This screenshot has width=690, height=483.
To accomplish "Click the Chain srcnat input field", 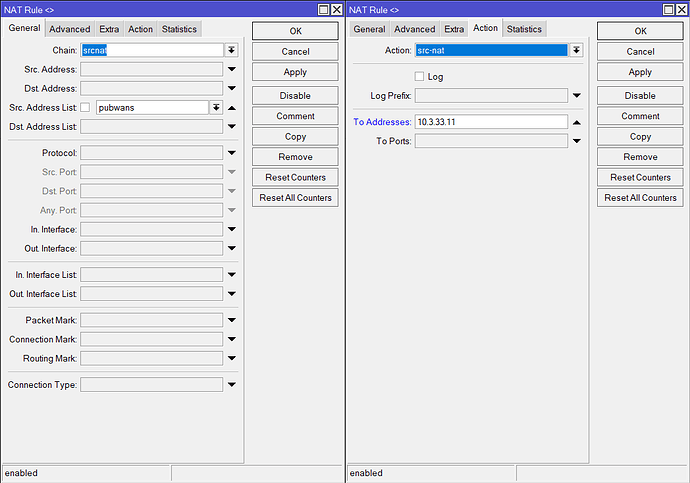I will click(x=152, y=50).
